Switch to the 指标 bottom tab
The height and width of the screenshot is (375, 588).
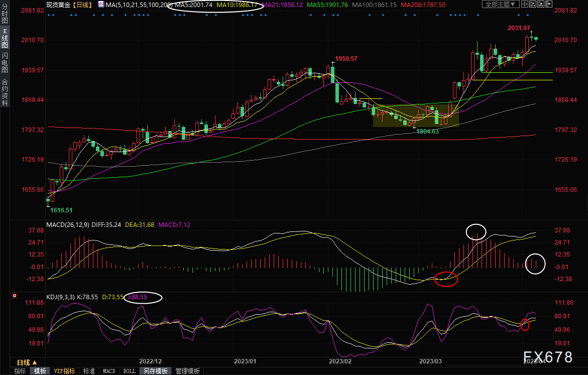20,371
